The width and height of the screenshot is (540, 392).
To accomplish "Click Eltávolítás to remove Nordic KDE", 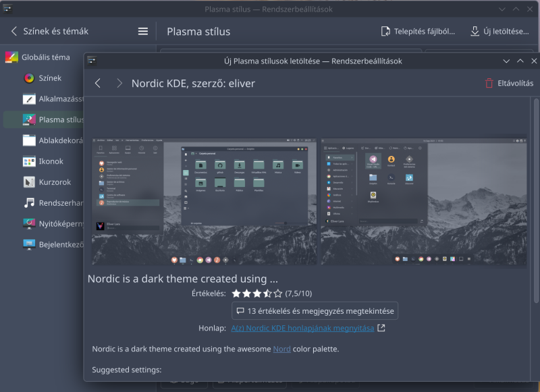I will pos(509,83).
